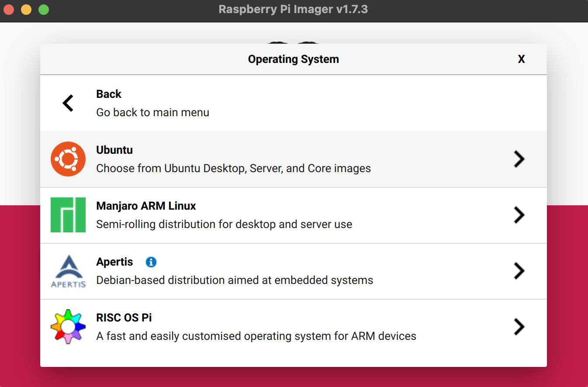Expand the Manjaro ARM Linux chevron
Viewport: 588px width, 387px height.
(x=519, y=215)
